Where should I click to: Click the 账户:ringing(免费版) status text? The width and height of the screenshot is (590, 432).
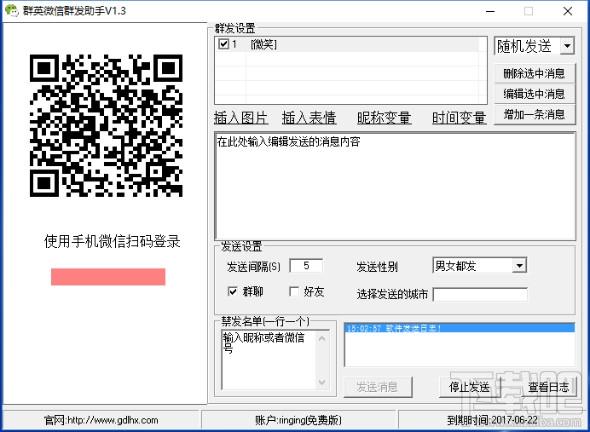click(298, 420)
